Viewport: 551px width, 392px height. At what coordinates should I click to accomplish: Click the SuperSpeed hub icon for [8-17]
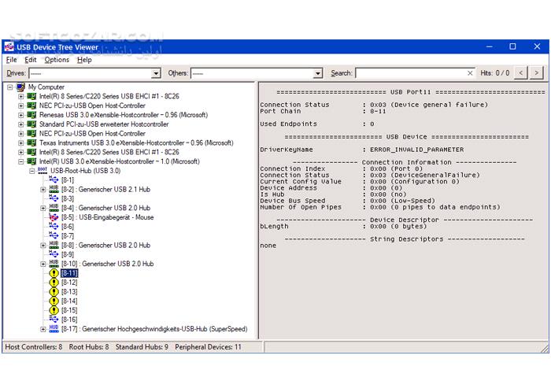(x=54, y=329)
